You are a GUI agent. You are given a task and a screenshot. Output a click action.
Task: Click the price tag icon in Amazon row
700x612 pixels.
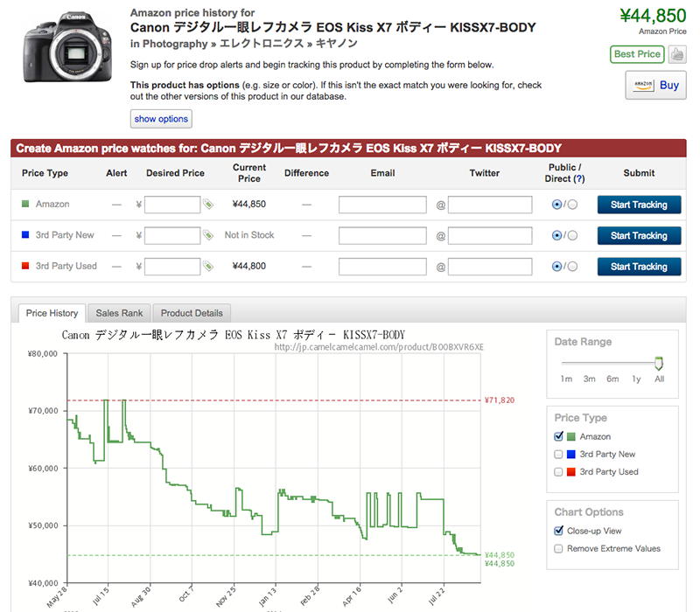208,205
